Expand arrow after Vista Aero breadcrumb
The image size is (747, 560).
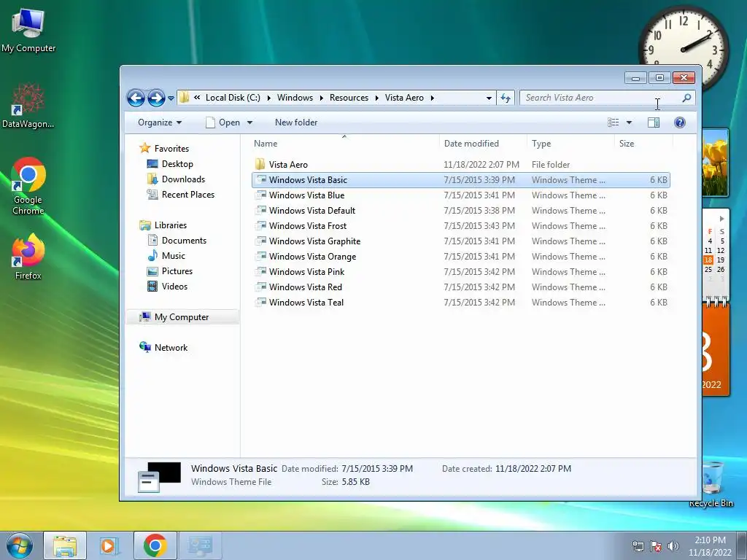[x=433, y=98]
